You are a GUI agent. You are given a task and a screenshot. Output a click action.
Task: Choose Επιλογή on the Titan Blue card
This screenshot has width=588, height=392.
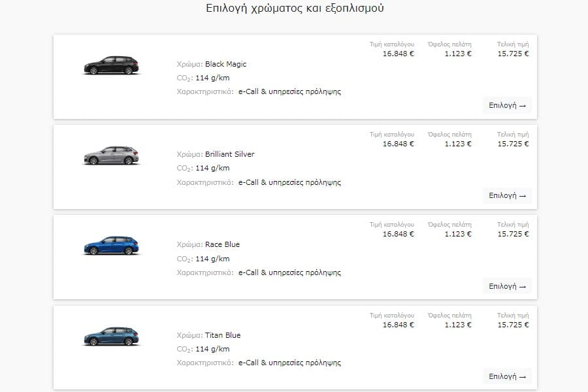pos(507,376)
